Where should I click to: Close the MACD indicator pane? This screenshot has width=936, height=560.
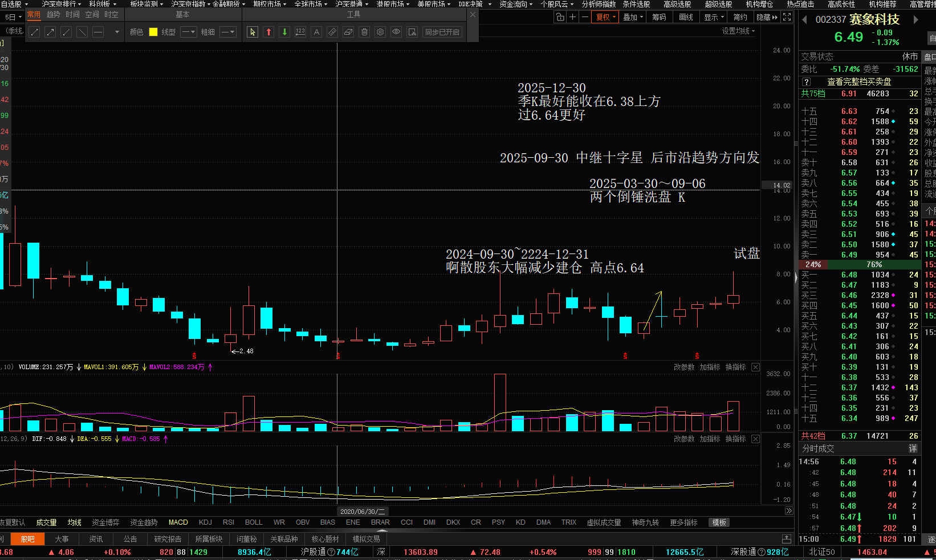[755, 439]
